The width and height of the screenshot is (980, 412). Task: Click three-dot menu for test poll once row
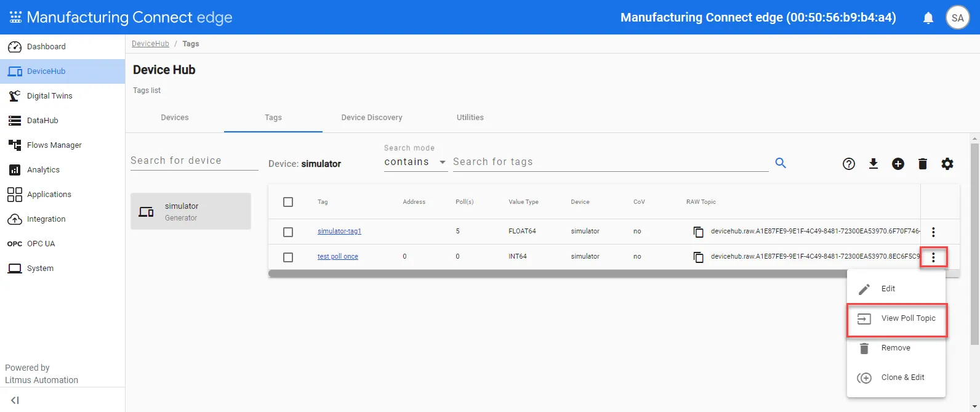[933, 257]
